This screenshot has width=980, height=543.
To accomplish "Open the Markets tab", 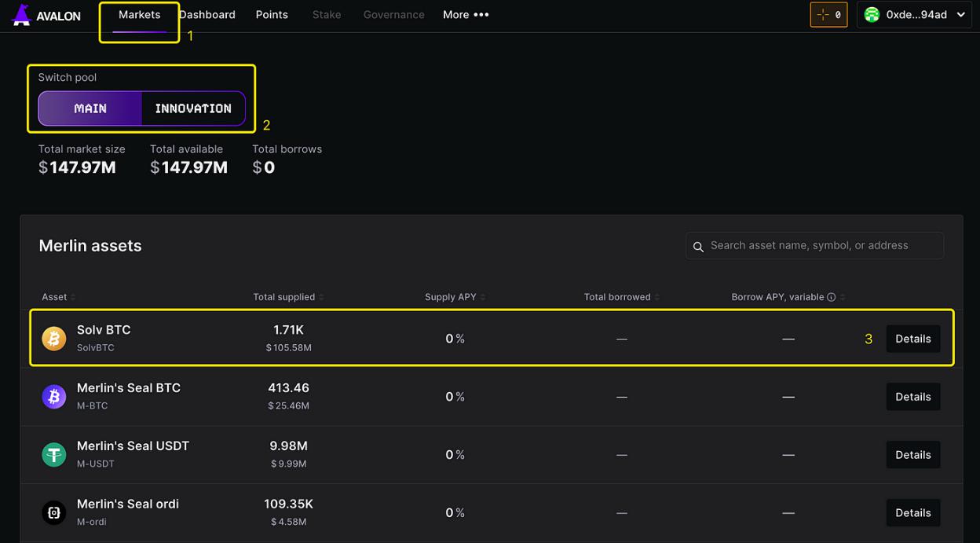I will pyautogui.click(x=139, y=15).
